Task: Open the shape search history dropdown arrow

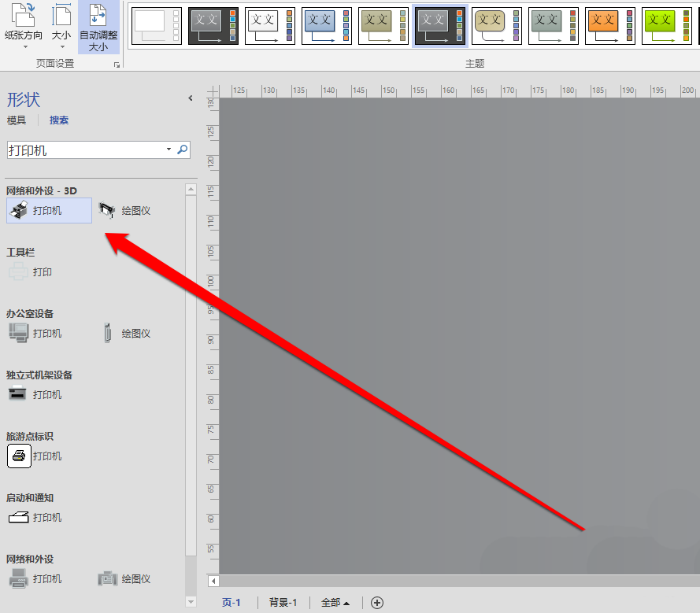Action: click(x=168, y=150)
